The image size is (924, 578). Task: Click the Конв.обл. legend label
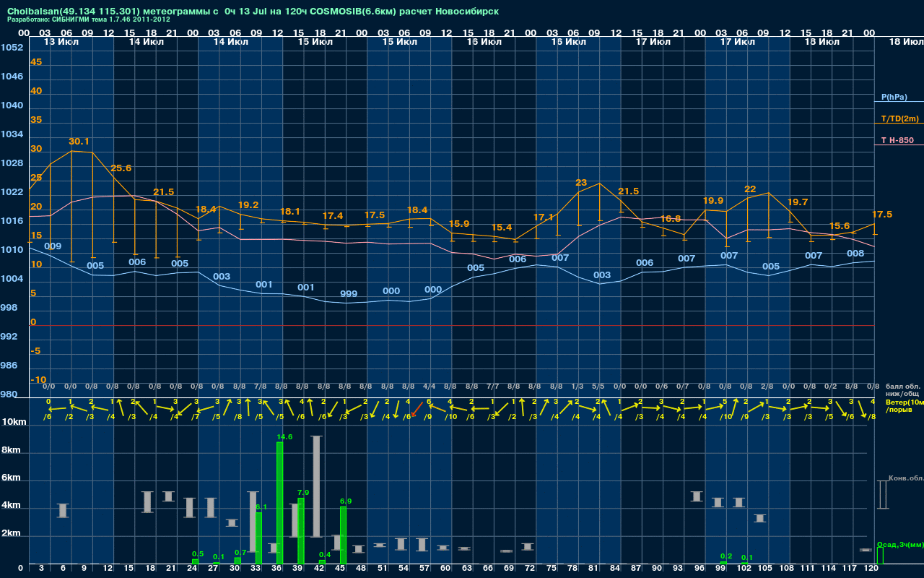906,478
